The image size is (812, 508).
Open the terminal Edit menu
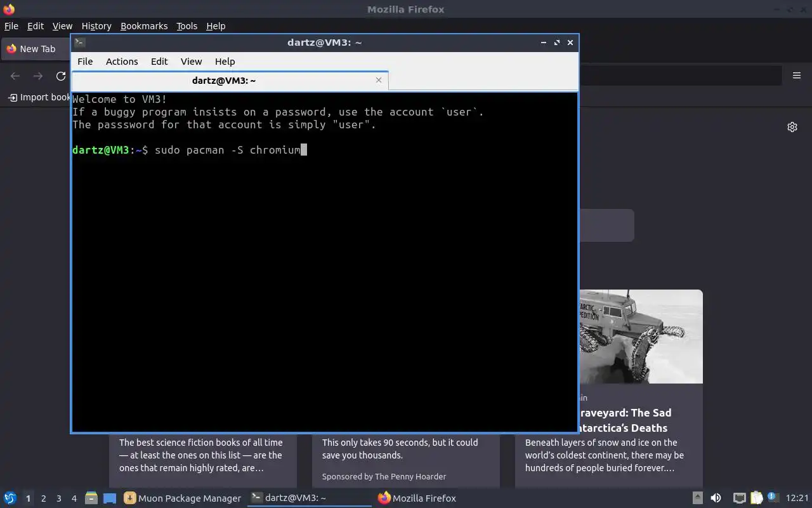(159, 62)
